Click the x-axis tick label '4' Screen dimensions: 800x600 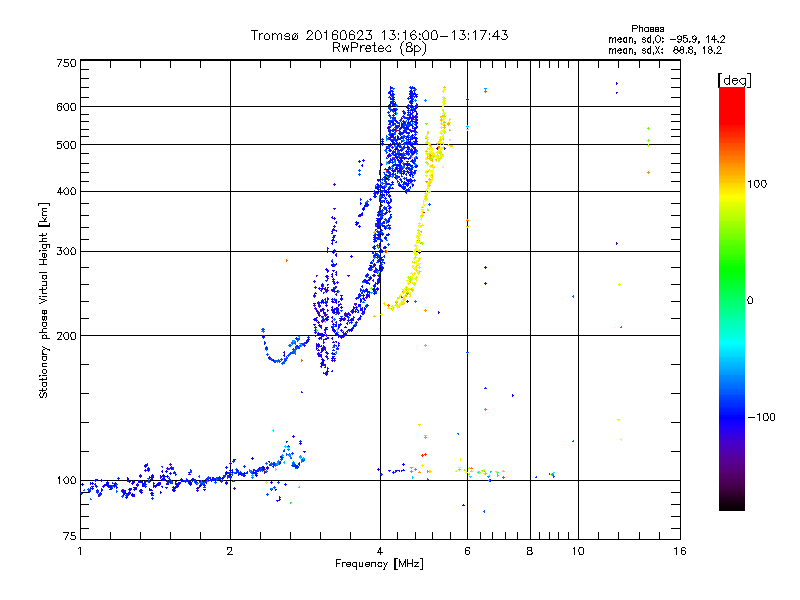click(x=380, y=551)
